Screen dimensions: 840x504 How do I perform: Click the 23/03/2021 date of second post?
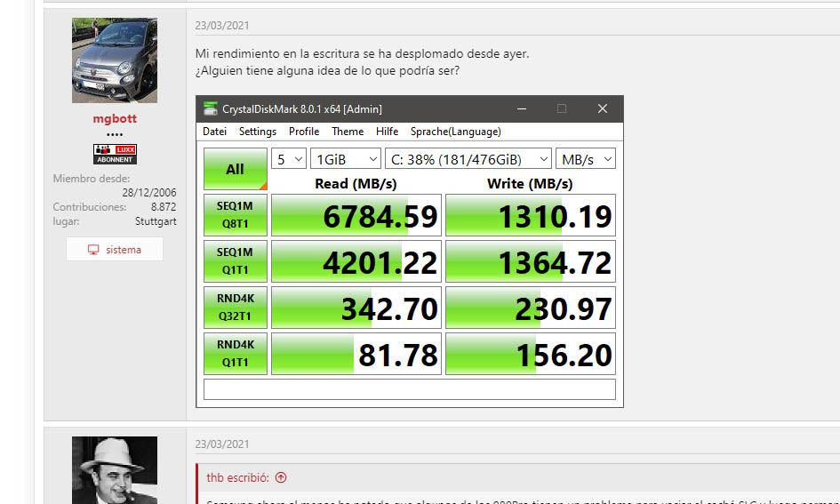[x=222, y=444]
